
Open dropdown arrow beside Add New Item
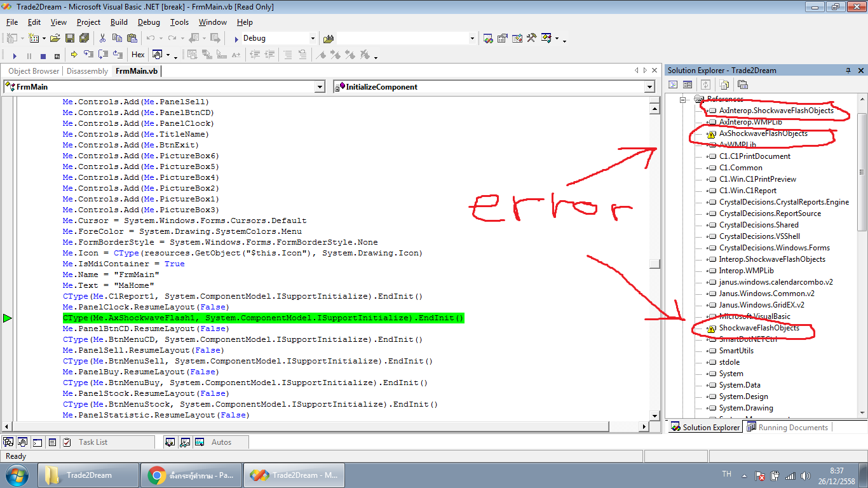coord(44,38)
